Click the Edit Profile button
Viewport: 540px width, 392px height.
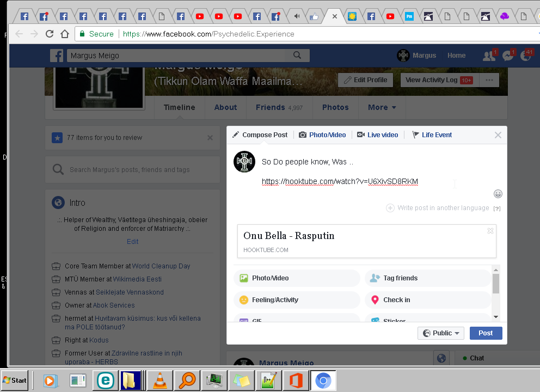[365, 80]
